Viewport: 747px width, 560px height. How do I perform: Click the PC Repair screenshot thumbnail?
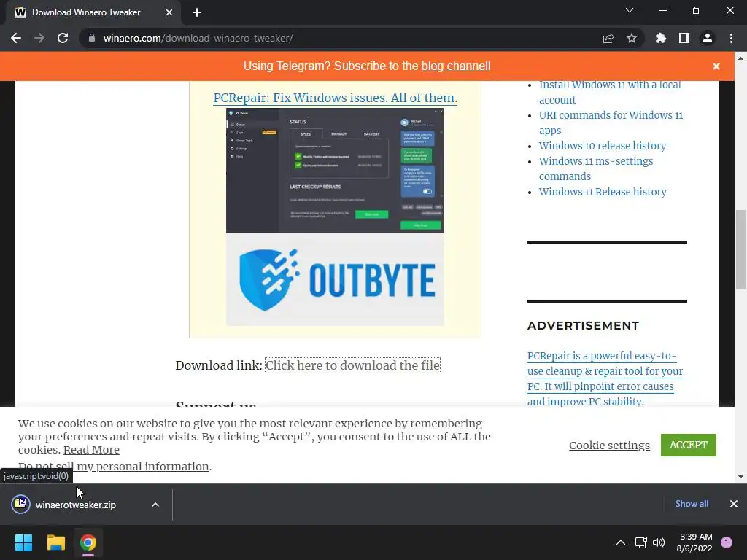[335, 171]
